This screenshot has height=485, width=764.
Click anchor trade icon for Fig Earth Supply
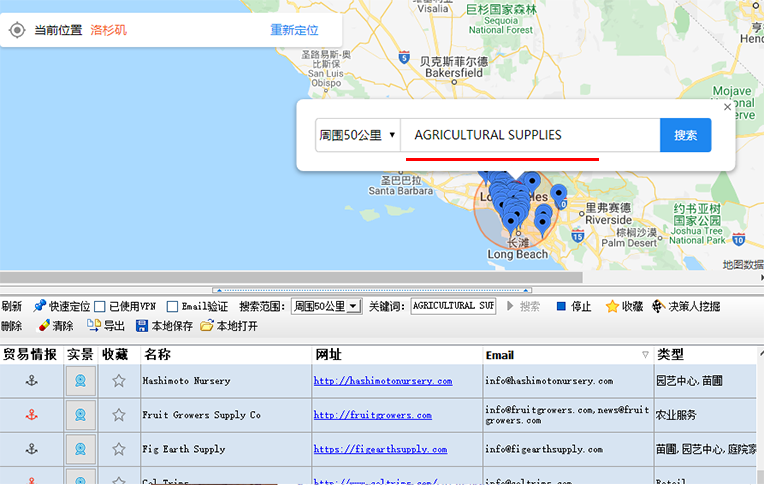click(x=30, y=449)
